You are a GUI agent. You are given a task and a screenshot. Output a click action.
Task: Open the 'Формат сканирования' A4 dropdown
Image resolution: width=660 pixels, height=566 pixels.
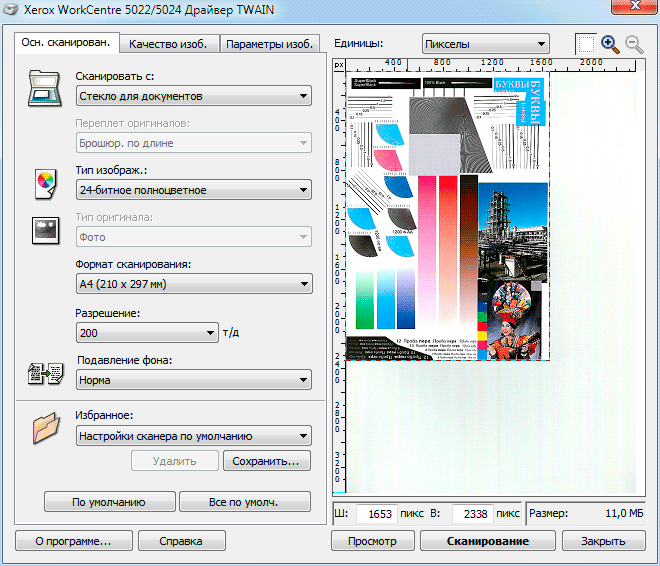193,285
